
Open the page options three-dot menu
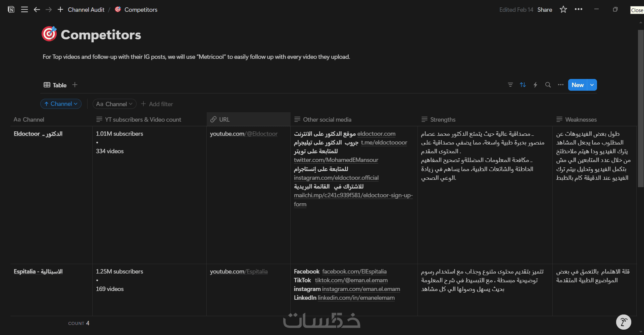tap(579, 9)
